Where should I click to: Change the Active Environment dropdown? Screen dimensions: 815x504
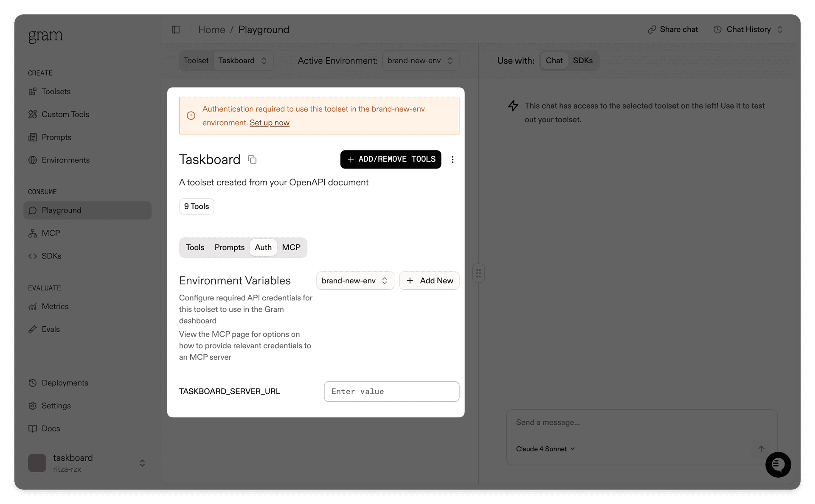pos(420,60)
